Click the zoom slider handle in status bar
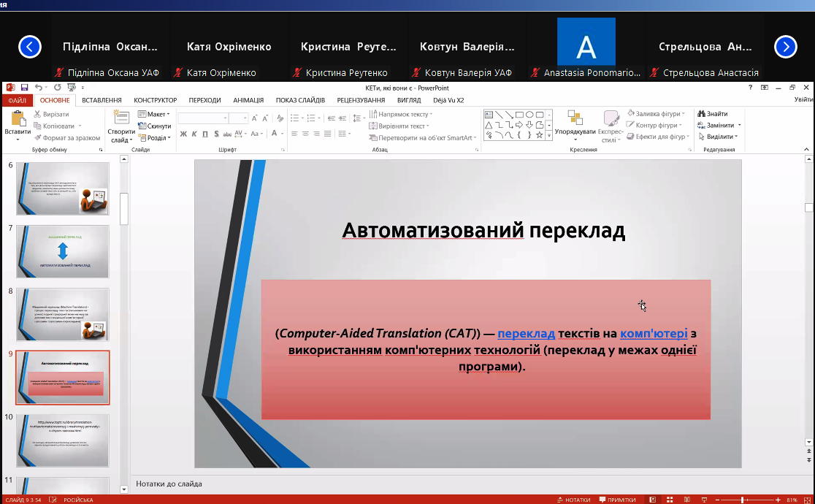 (x=743, y=500)
